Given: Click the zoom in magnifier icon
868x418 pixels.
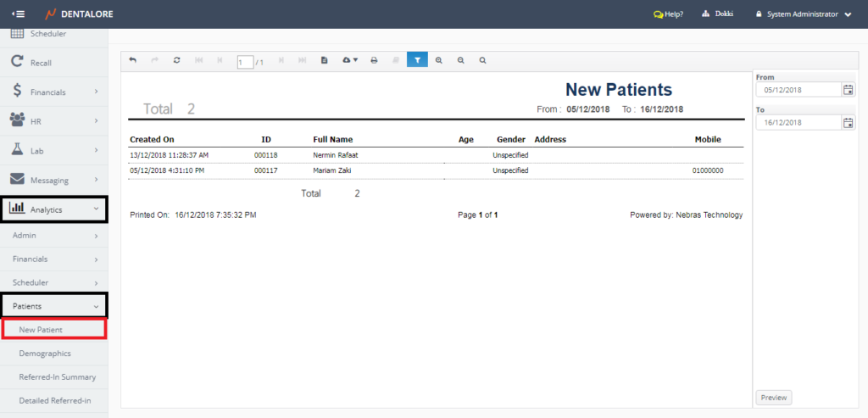Looking at the screenshot, I should coord(439,60).
